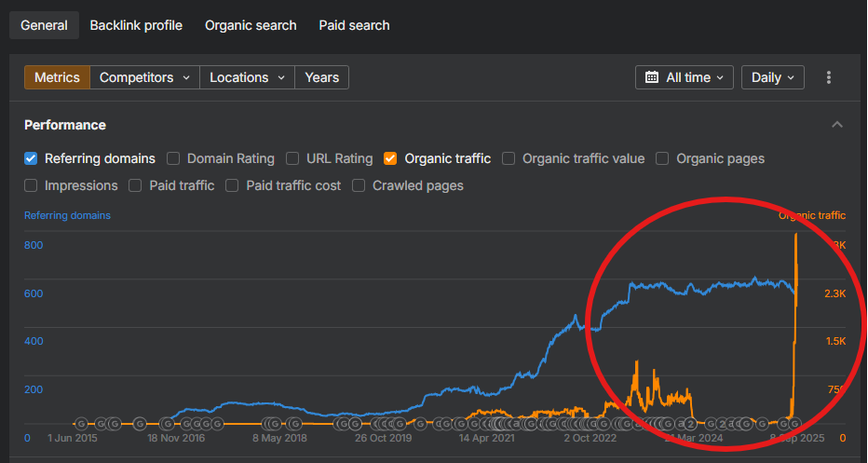Click the three-dot more options icon
868x463 pixels.
coord(829,77)
